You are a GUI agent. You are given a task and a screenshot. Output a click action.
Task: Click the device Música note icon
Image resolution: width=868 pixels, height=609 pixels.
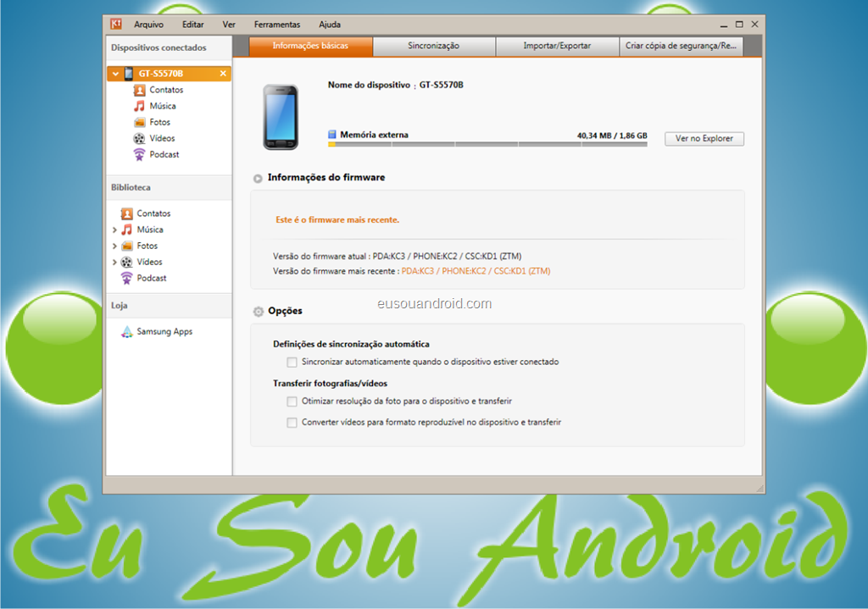point(140,106)
